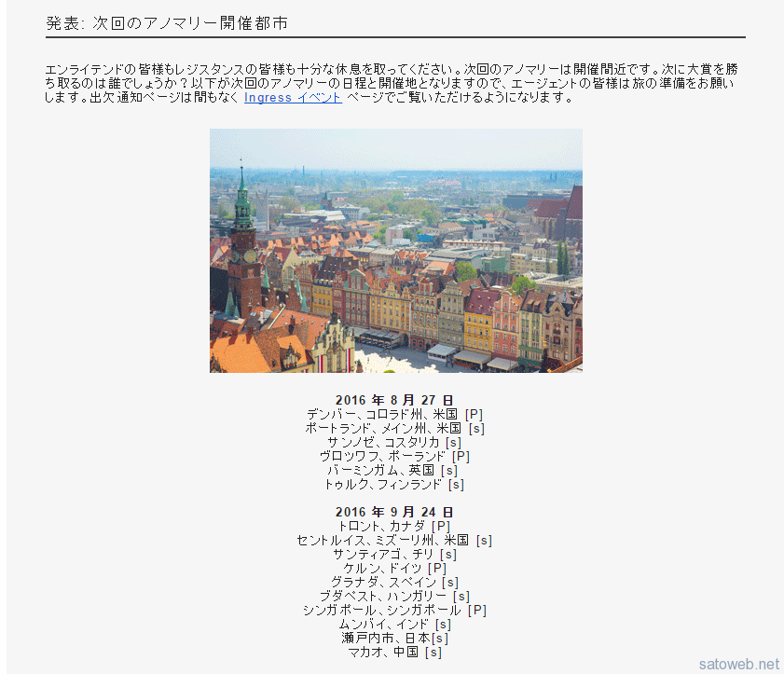Click 瀬戸内市、日本[s] line
784x674 pixels.
pos(394,639)
